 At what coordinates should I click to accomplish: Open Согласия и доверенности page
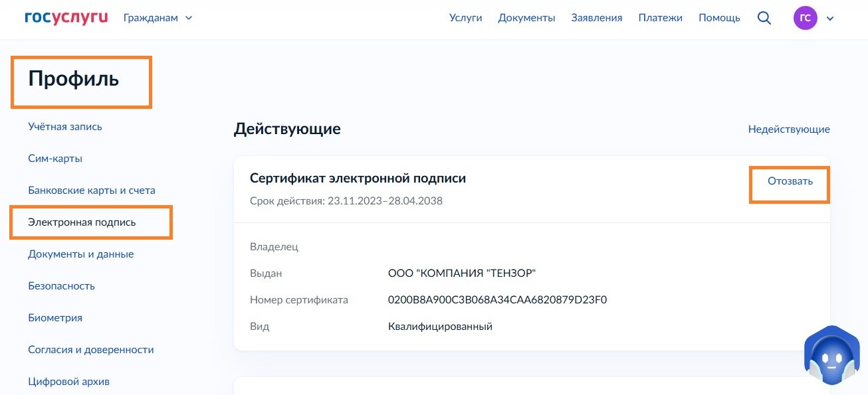(90, 349)
